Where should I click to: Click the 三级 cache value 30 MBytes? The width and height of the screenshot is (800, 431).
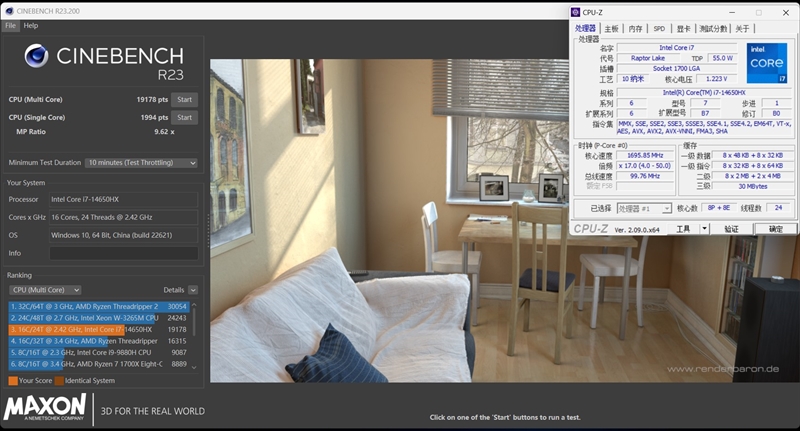[x=753, y=187]
